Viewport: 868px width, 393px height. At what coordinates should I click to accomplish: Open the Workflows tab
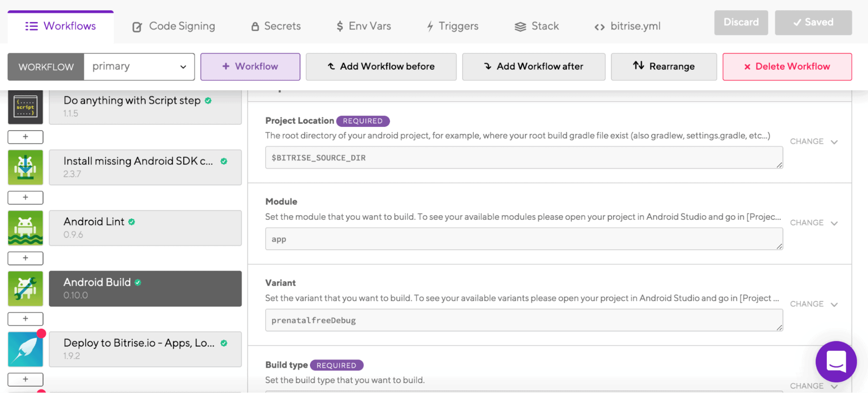coord(61,26)
